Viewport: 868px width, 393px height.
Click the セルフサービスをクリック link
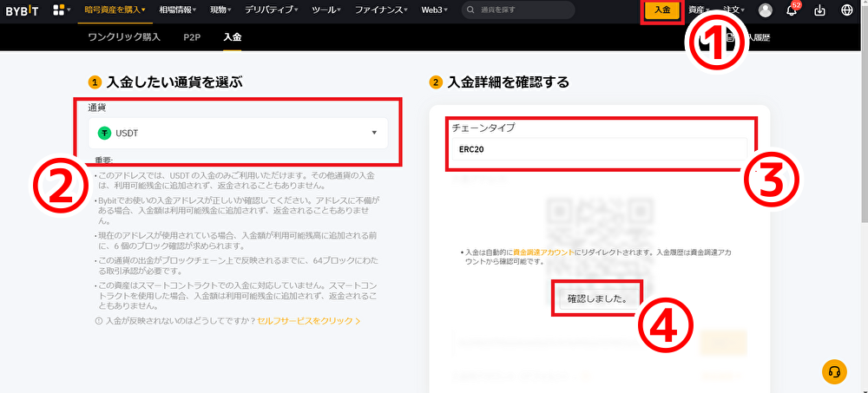309,321
